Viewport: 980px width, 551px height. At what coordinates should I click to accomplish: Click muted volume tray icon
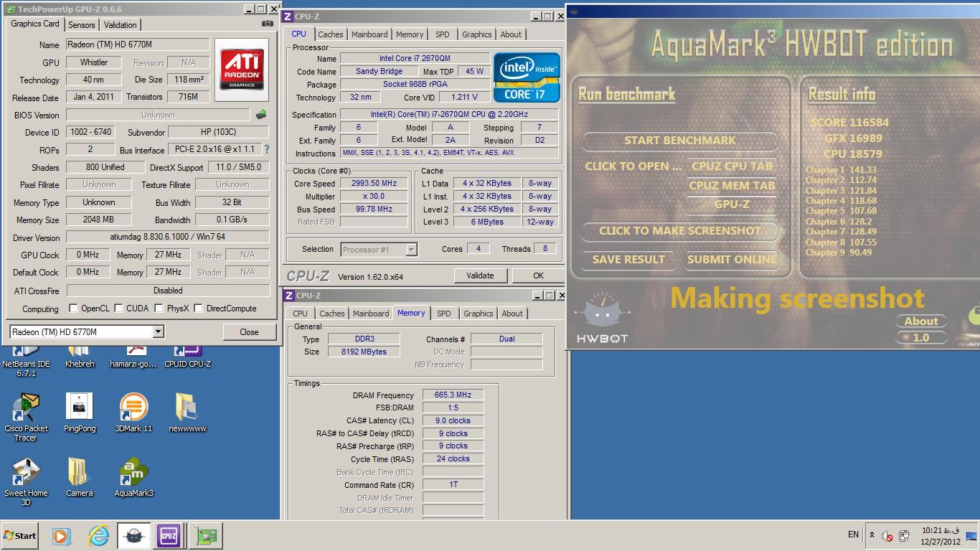click(887, 535)
